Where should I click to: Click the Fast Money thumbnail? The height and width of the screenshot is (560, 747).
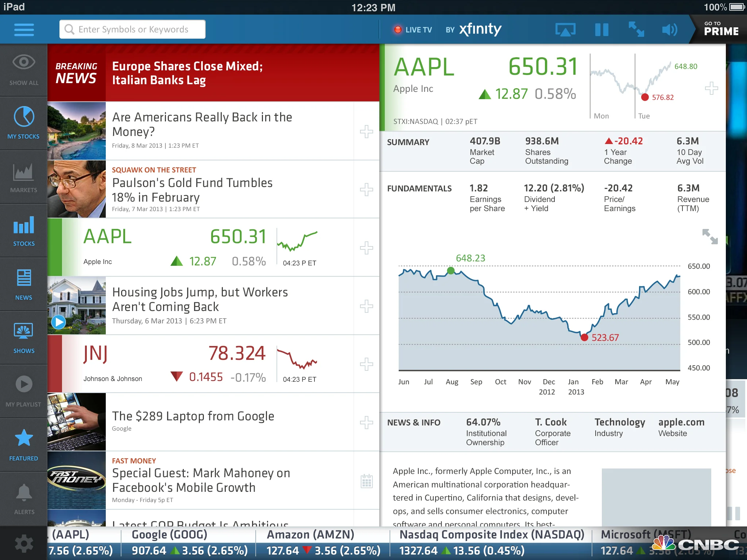point(77,480)
